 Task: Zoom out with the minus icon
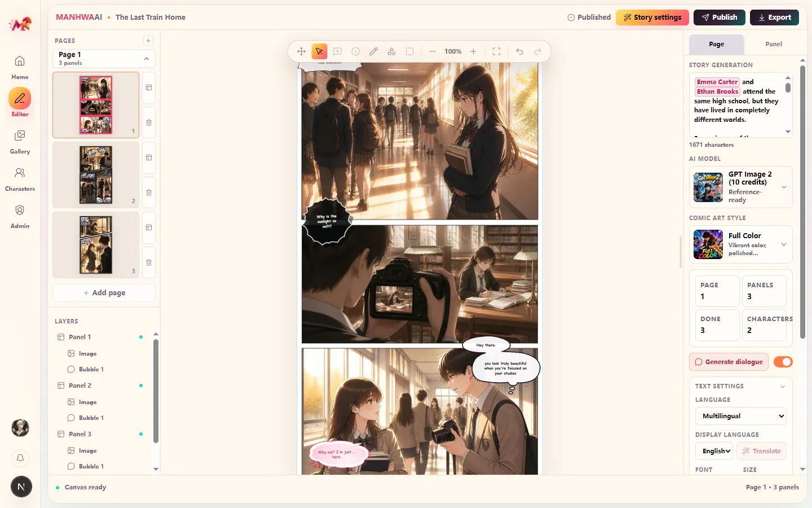pyautogui.click(x=433, y=51)
